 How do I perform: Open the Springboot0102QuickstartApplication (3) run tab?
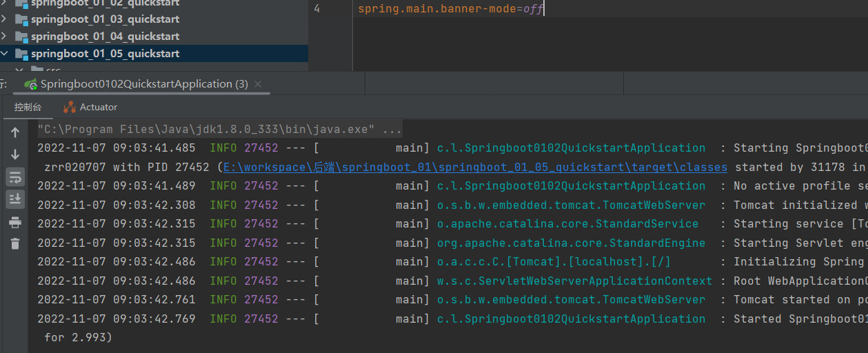point(144,84)
